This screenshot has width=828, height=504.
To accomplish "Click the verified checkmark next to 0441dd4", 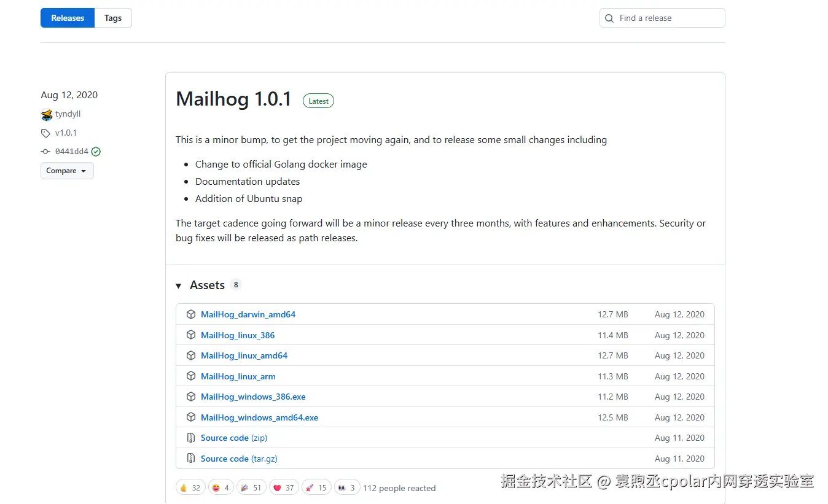I will 96,152.
